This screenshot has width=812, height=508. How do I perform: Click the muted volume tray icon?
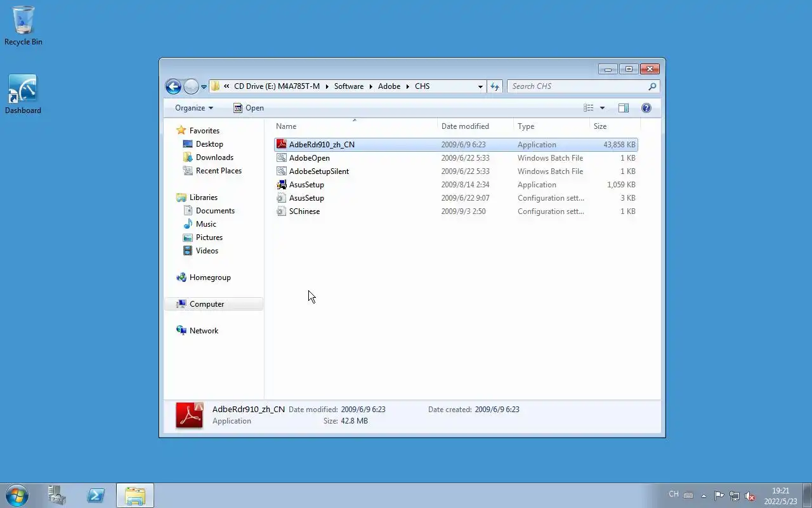coord(750,496)
